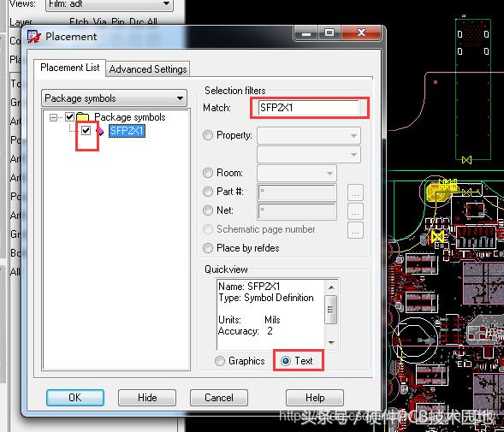Click the browse button next to Net
Screen dimensions: 504x432
pos(355,211)
